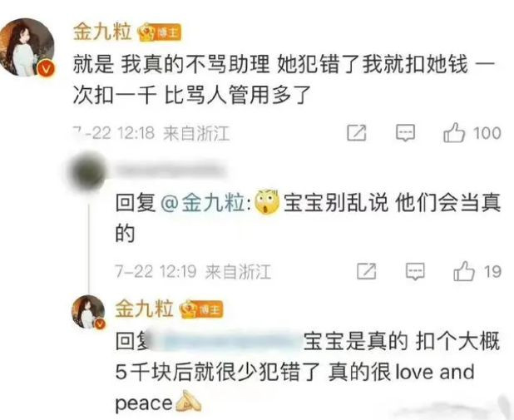Tap the 金九粒 username on the bottom reply
Viewport: 514px width, 420px height.
pos(144,309)
